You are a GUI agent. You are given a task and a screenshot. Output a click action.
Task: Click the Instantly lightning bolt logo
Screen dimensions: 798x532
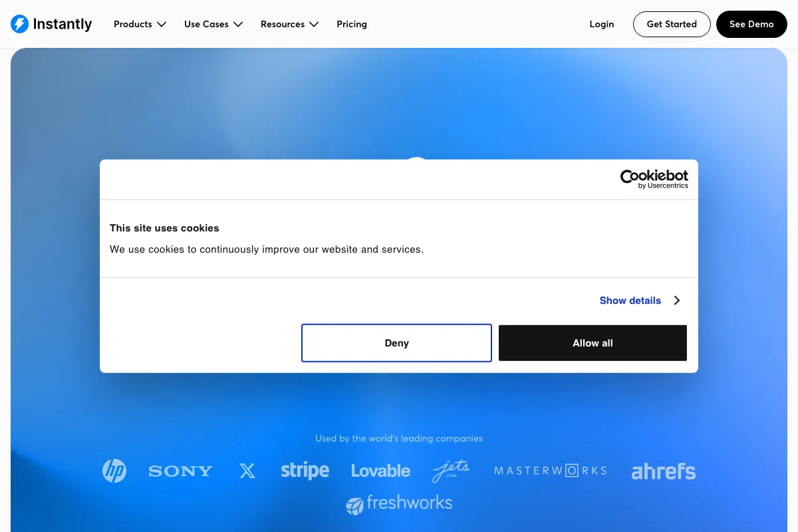pyautogui.click(x=20, y=24)
